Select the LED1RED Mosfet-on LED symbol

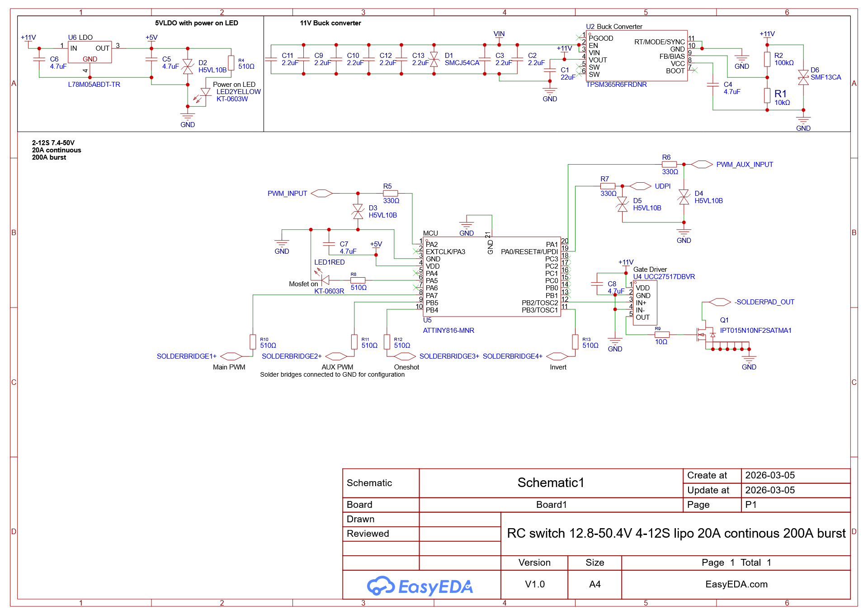[x=322, y=277]
